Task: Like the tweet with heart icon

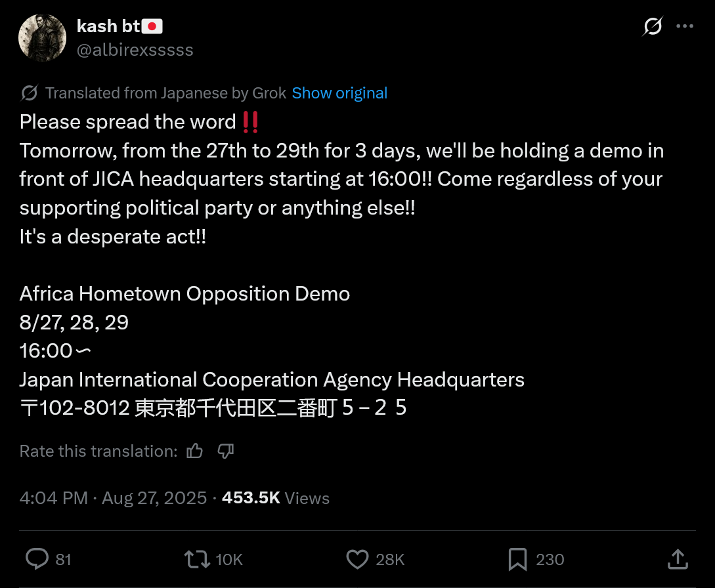Action: [357, 559]
